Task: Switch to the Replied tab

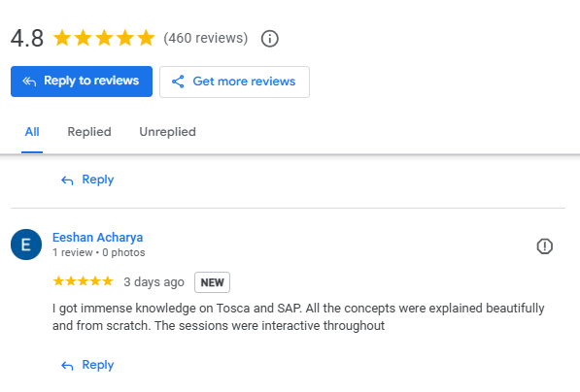Action: [x=89, y=132]
